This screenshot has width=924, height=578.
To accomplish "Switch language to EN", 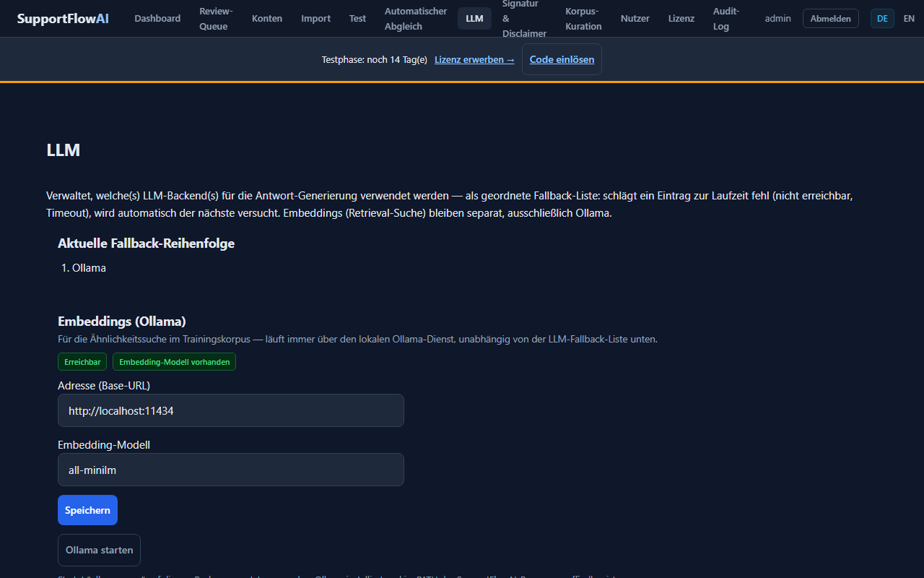I will point(909,19).
